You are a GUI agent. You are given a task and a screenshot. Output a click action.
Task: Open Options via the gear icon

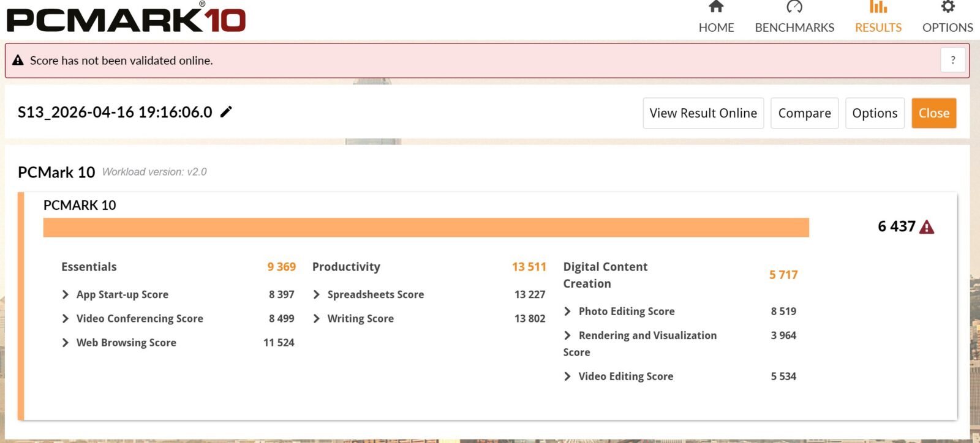948,7
